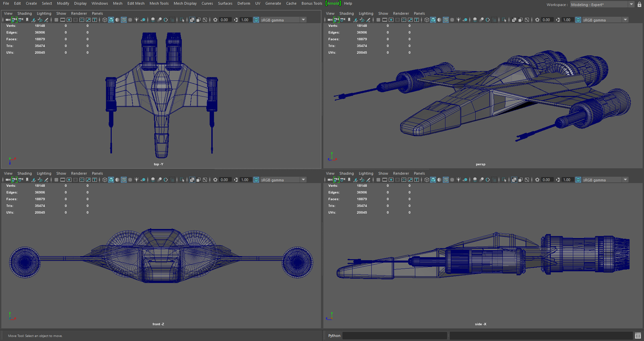644x341 pixels.
Task: Open the Edit Mesh menu
Action: point(136,3)
